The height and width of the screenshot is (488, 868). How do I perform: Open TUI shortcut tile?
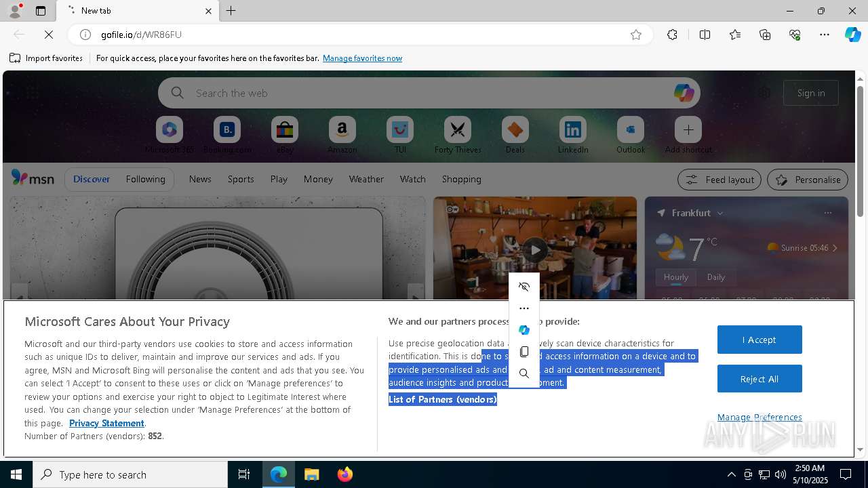coord(400,135)
